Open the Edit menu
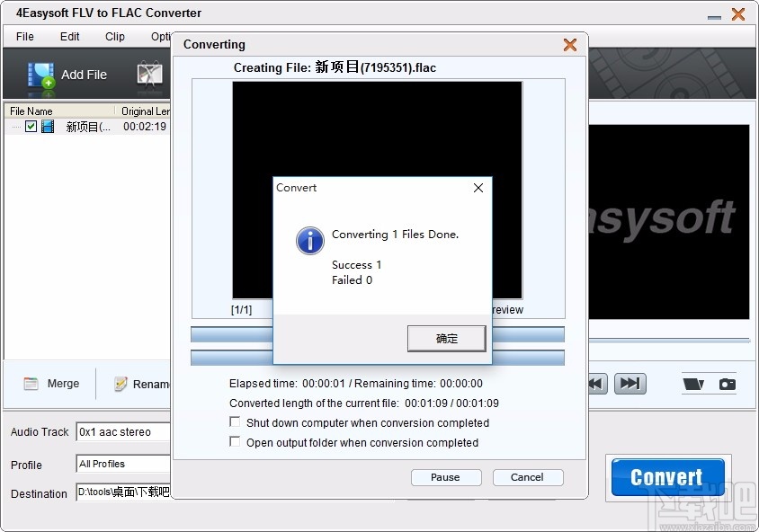 pos(68,37)
